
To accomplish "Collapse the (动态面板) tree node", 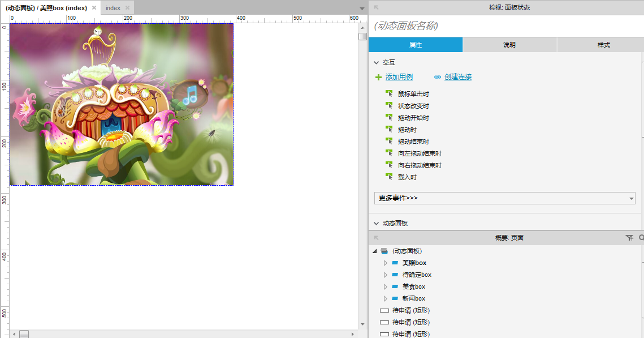I will coord(374,251).
